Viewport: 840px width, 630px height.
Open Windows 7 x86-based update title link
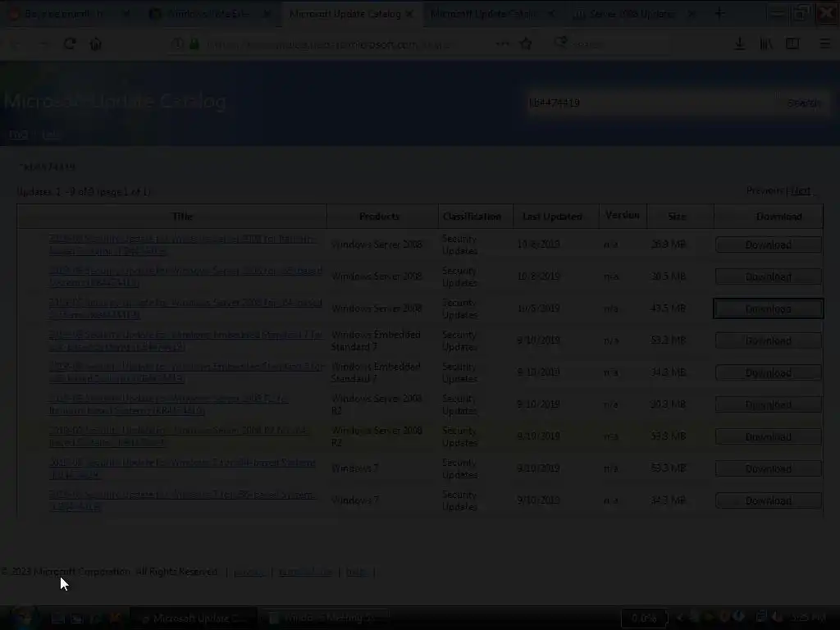point(181,500)
